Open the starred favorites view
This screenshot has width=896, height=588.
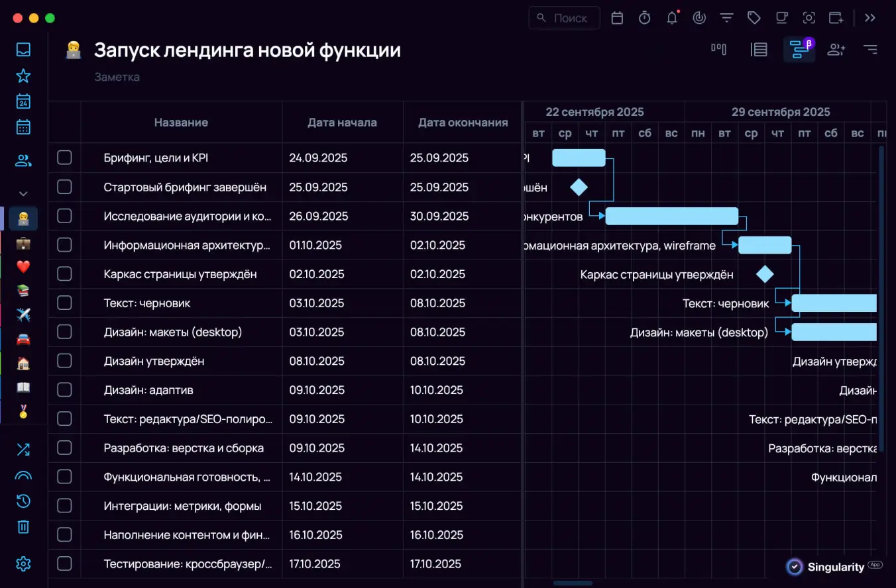pos(23,75)
